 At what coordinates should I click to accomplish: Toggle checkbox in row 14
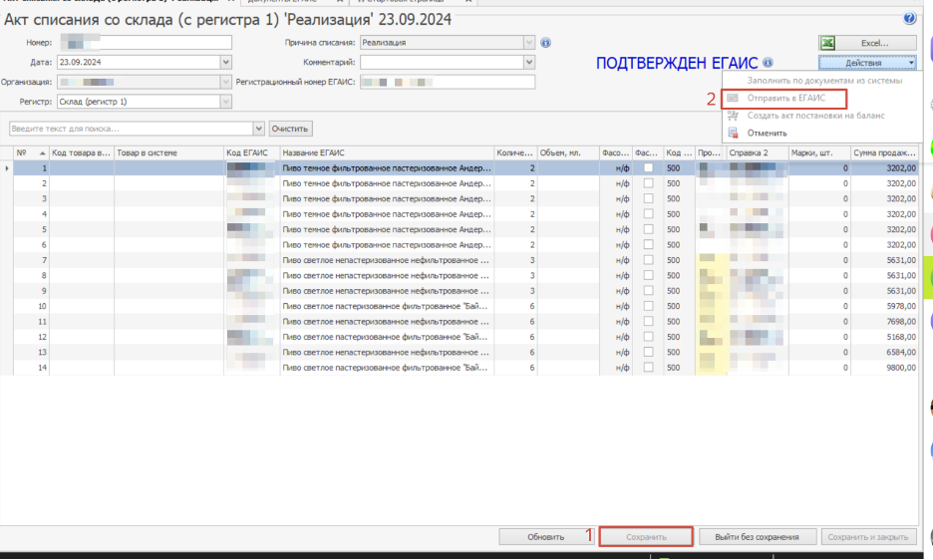click(x=648, y=368)
